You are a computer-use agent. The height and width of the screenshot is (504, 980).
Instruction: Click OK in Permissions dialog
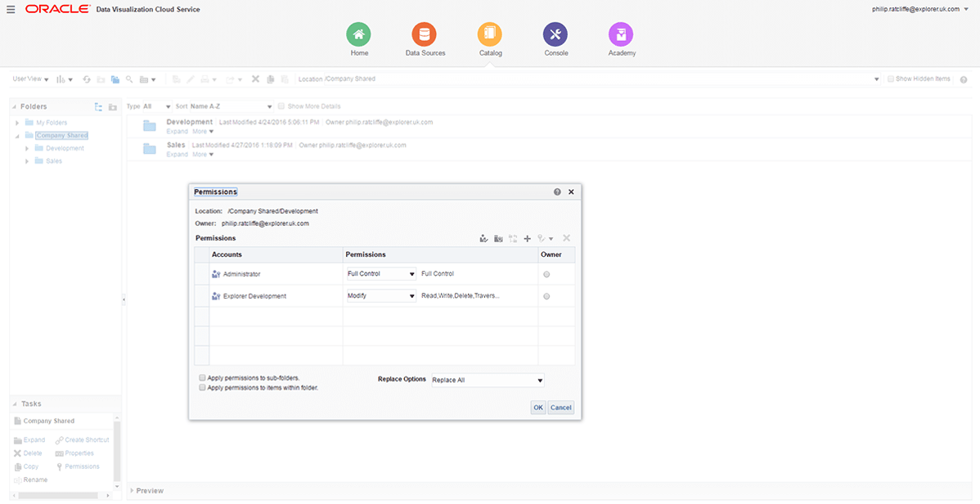point(538,407)
